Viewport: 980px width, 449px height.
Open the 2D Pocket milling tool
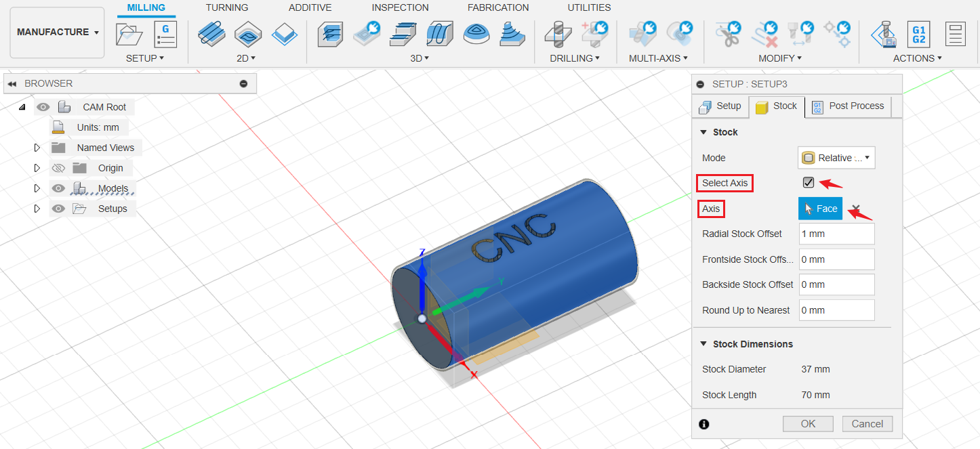[x=247, y=34]
